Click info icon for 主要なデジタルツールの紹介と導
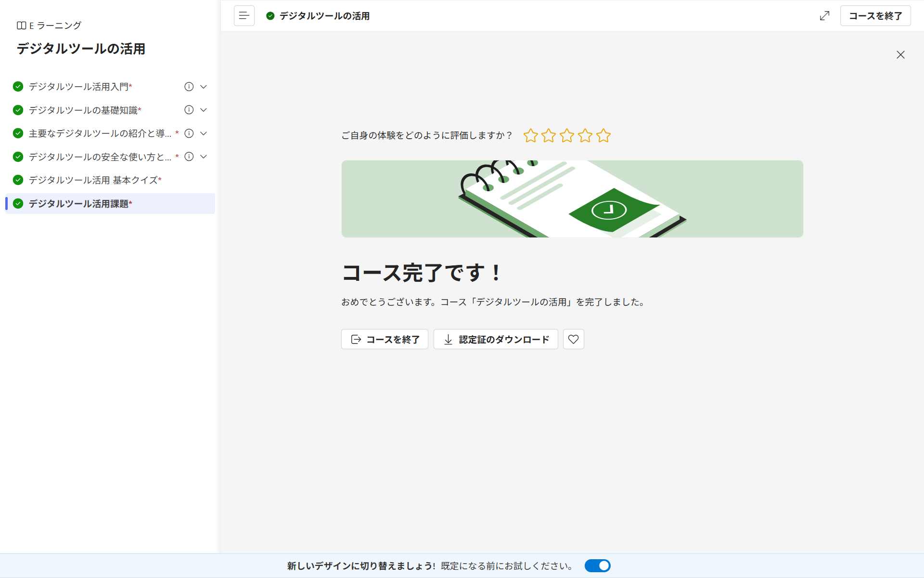Screen dimensions: 924x578 189,133
